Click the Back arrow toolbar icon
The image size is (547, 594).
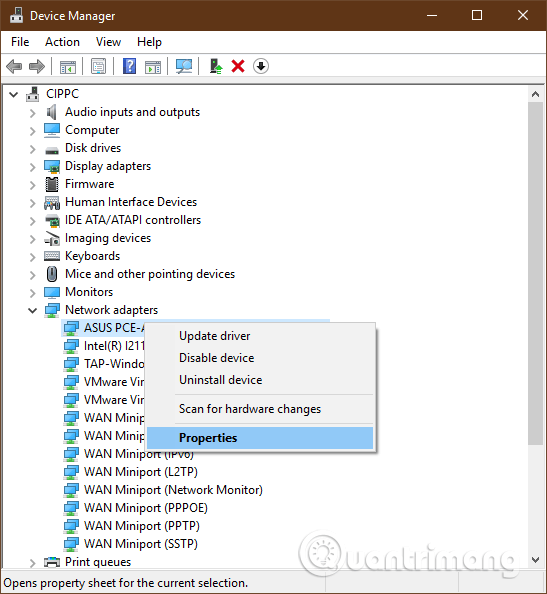14,67
